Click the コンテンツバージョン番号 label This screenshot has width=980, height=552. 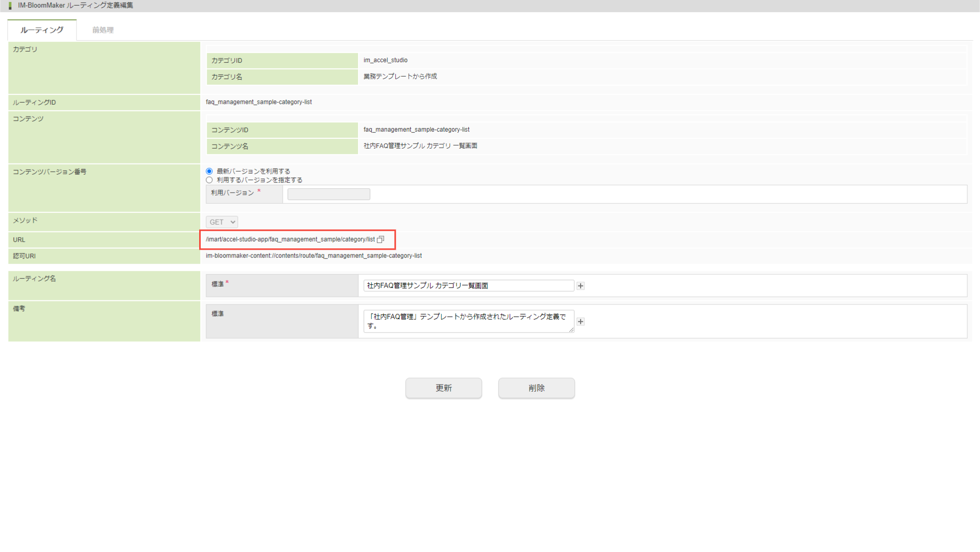tap(50, 172)
